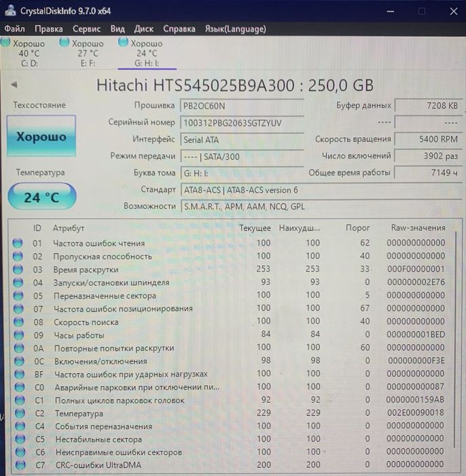Open the Вид menu

[x=118, y=29]
